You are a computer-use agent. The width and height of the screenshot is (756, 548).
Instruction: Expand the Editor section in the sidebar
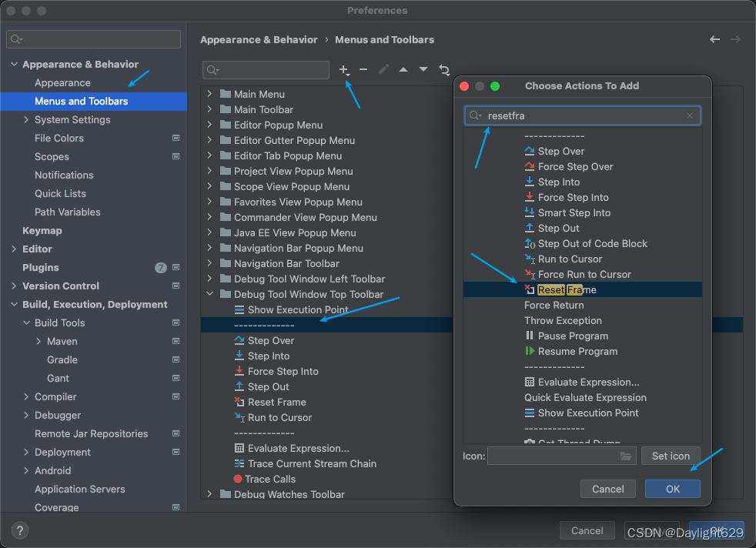tap(12, 249)
